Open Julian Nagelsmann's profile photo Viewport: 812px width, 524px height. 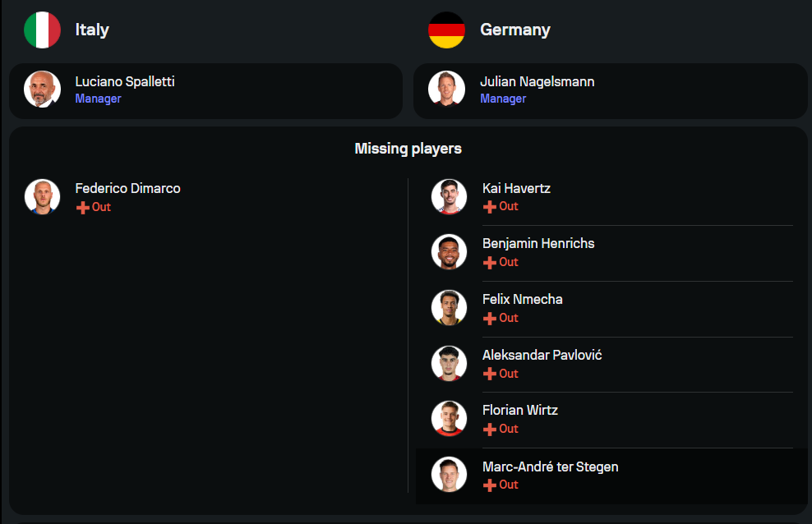tap(446, 90)
